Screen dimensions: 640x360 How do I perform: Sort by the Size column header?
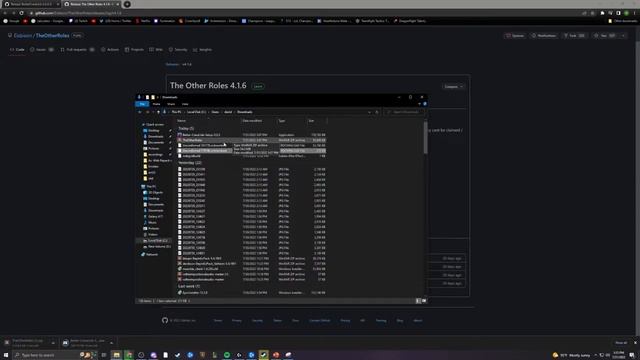coord(316,121)
